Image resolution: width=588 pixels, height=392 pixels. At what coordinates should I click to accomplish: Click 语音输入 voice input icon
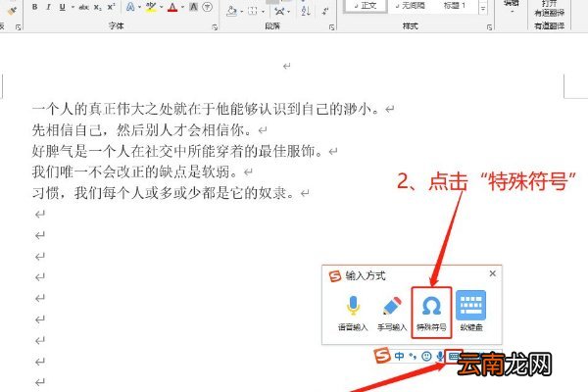[353, 313]
